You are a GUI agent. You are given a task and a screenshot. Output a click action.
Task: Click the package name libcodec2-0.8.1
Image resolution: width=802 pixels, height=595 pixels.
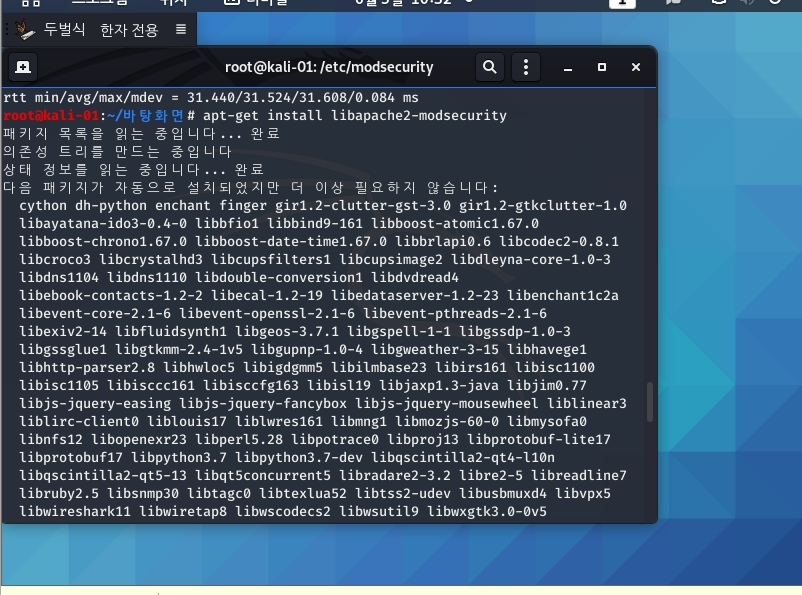tap(559, 241)
